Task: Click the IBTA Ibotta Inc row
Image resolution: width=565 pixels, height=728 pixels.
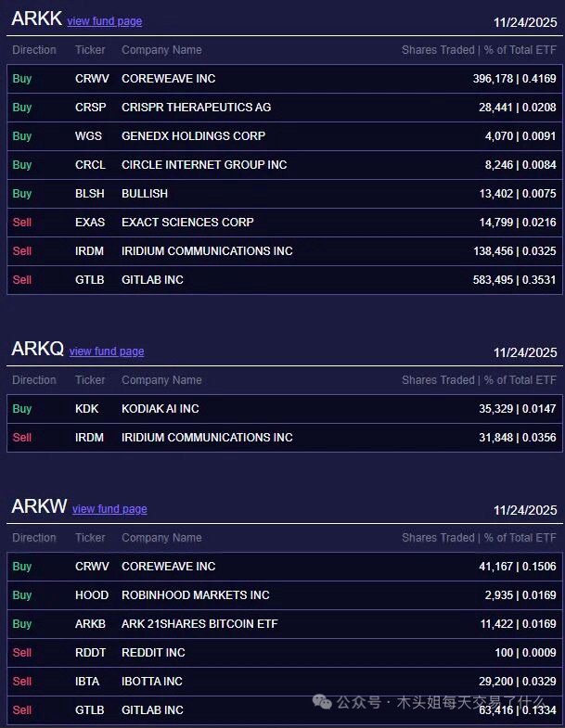Action: click(x=285, y=682)
